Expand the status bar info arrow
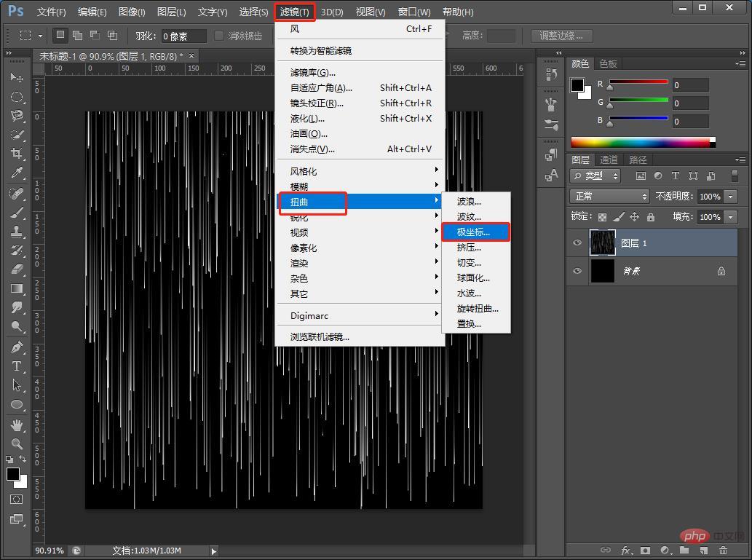This screenshot has height=560, width=752. click(x=214, y=551)
